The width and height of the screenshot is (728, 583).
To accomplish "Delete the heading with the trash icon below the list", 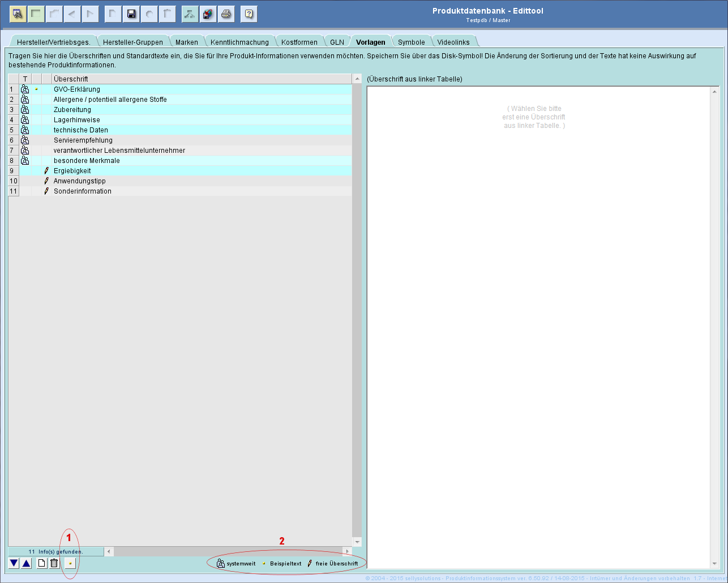I will click(54, 563).
